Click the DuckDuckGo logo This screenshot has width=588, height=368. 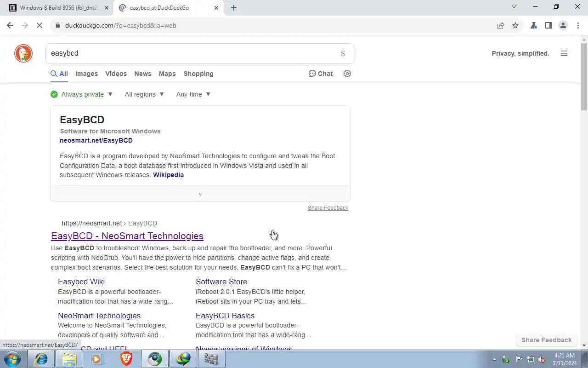click(x=23, y=53)
